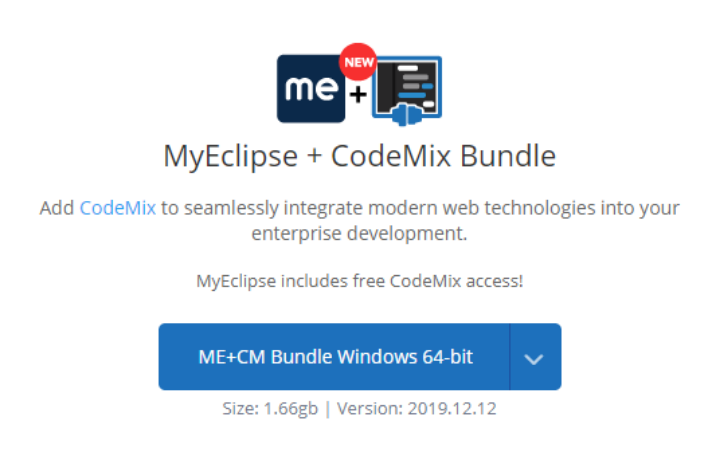Click the Version: 2019.12.12 label
The width and height of the screenshot is (720, 464).
click(x=417, y=408)
